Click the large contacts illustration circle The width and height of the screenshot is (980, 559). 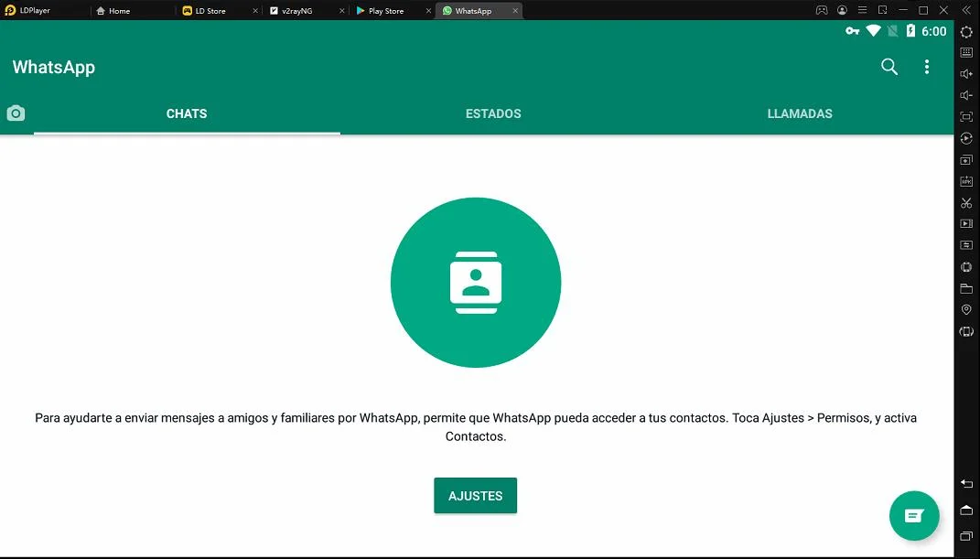click(476, 283)
